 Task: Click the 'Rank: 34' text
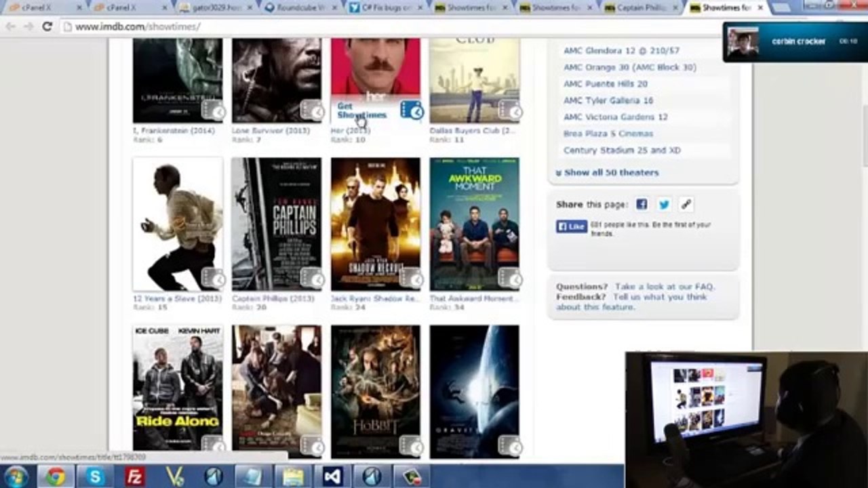pos(447,307)
